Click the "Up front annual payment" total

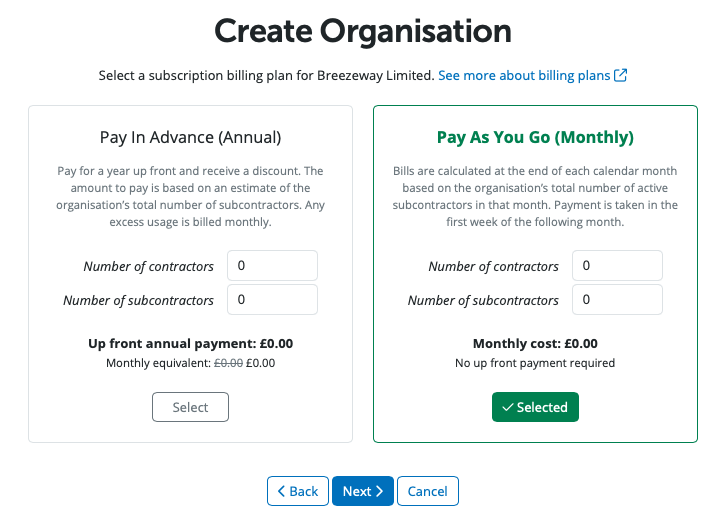click(190, 344)
